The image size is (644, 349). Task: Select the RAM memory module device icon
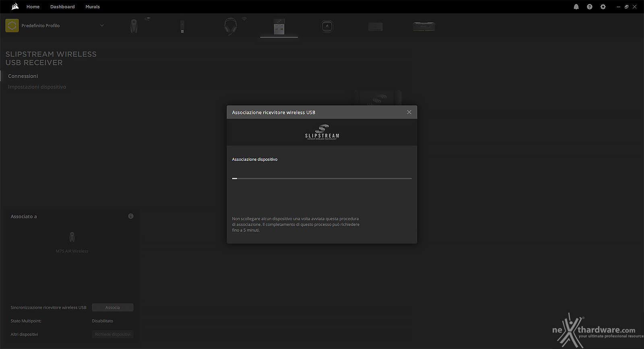pyautogui.click(x=424, y=27)
